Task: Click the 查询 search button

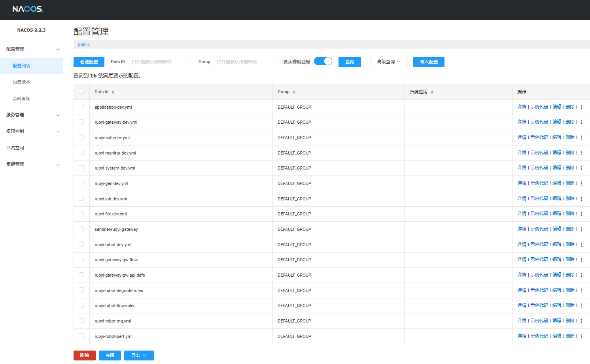Action: (350, 62)
